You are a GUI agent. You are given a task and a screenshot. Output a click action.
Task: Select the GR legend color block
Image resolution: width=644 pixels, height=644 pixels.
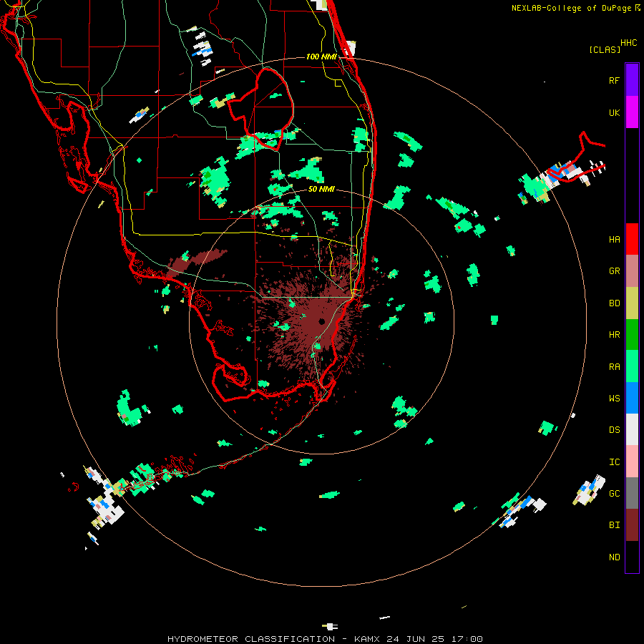pos(632,270)
